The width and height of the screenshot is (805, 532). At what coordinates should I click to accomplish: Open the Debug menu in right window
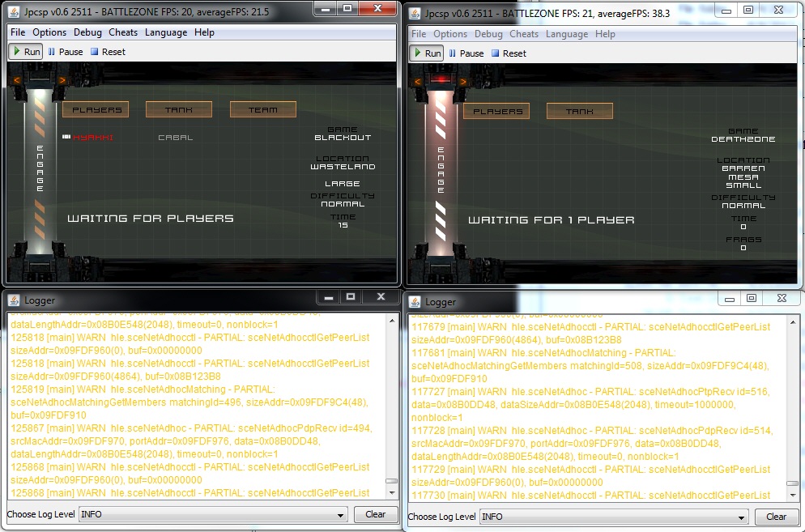488,34
